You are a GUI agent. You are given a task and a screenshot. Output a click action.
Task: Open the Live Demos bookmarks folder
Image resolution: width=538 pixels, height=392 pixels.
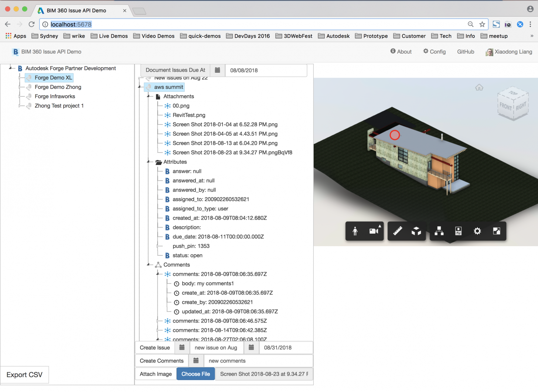pos(109,36)
